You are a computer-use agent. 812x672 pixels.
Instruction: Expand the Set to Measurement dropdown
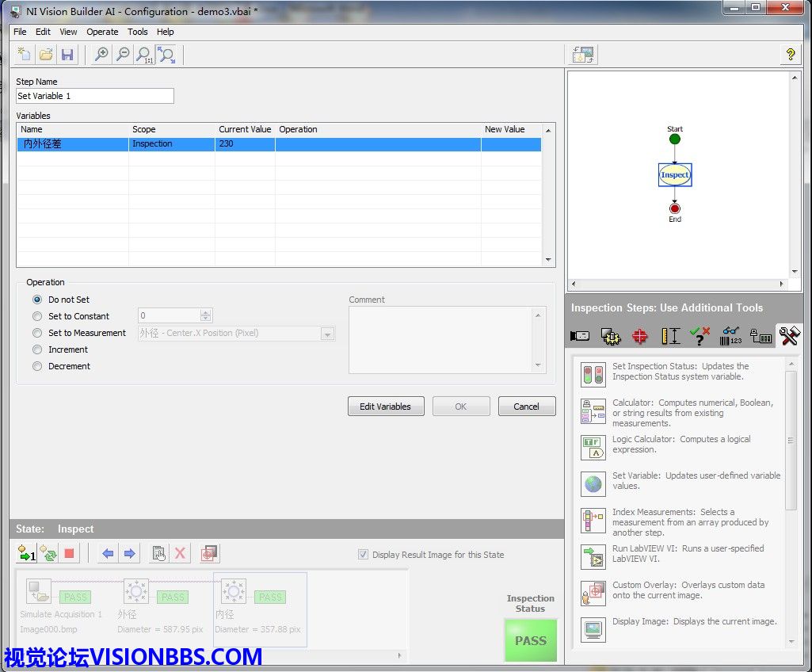[x=327, y=334]
